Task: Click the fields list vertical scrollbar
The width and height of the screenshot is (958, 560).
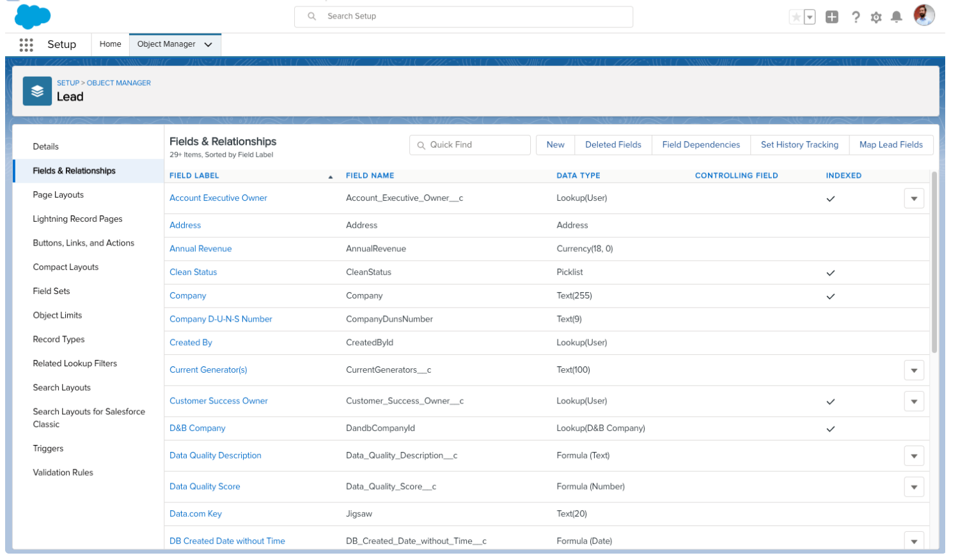Action: click(934, 262)
